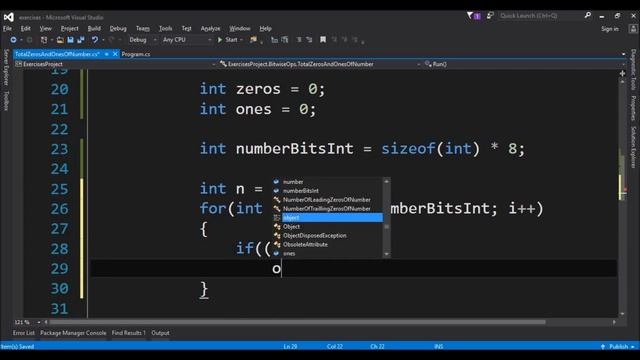Expand the Start button dropdown arrow
The height and width of the screenshot is (360, 640).
coord(241,40)
